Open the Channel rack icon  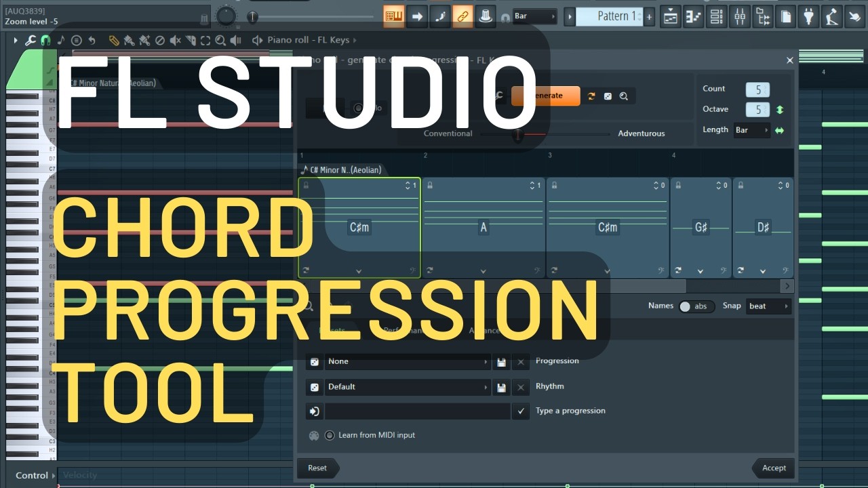coord(717,16)
